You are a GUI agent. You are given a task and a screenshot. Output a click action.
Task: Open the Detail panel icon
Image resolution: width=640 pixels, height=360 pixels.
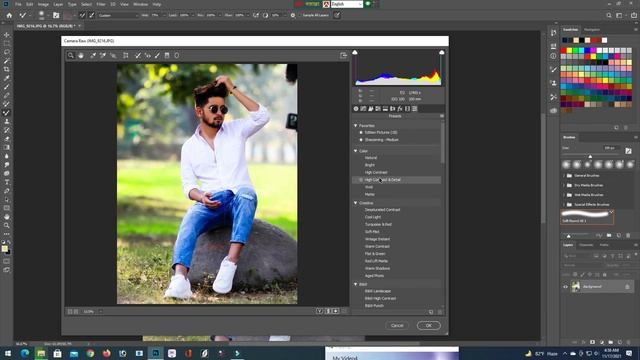[371, 109]
